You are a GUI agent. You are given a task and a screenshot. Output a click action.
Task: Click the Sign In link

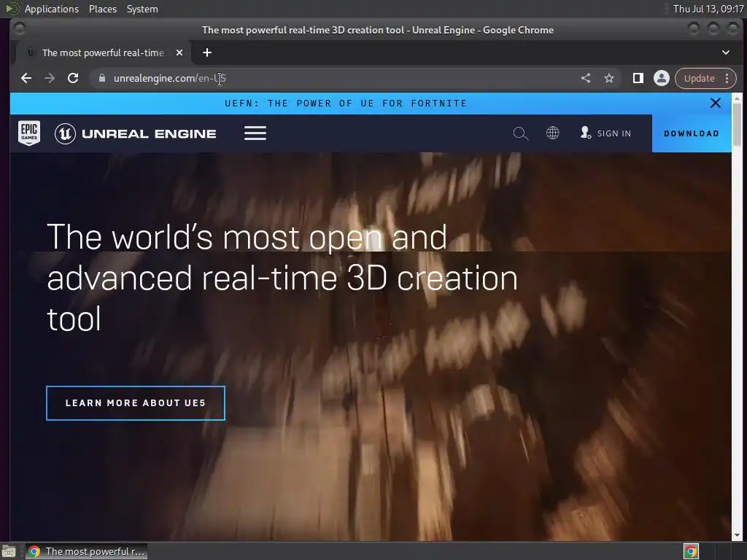click(x=606, y=133)
